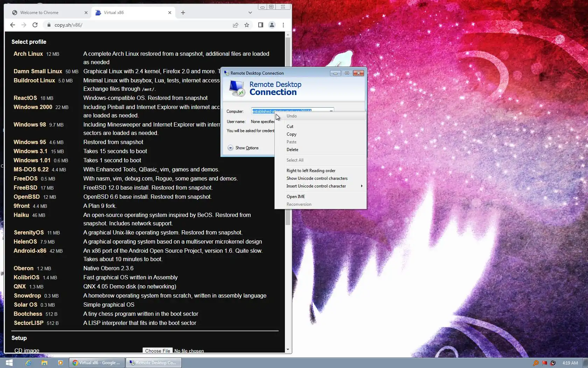This screenshot has height=368, width=588.
Task: Open the Windows 2000 profile
Action: click(x=33, y=107)
